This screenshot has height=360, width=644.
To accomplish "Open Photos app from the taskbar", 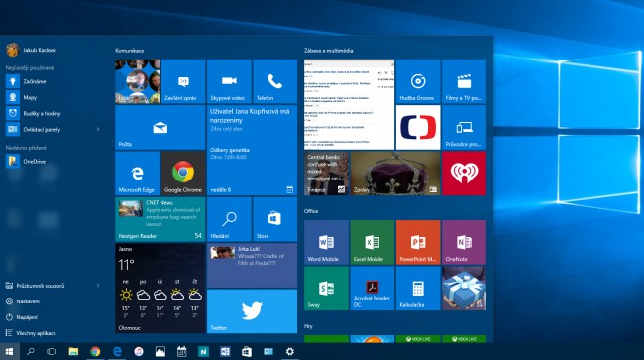I will click(161, 352).
